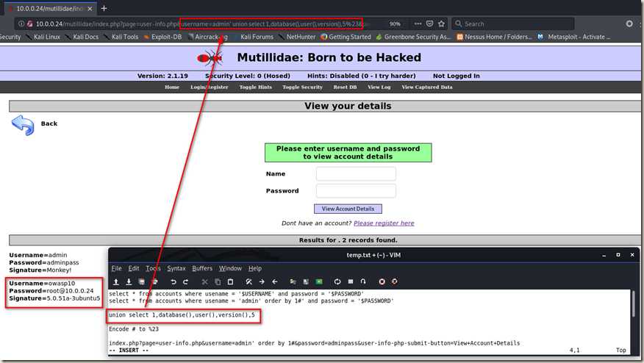
Task: Click the Find and replace icon in VIM
Action: tap(249, 281)
